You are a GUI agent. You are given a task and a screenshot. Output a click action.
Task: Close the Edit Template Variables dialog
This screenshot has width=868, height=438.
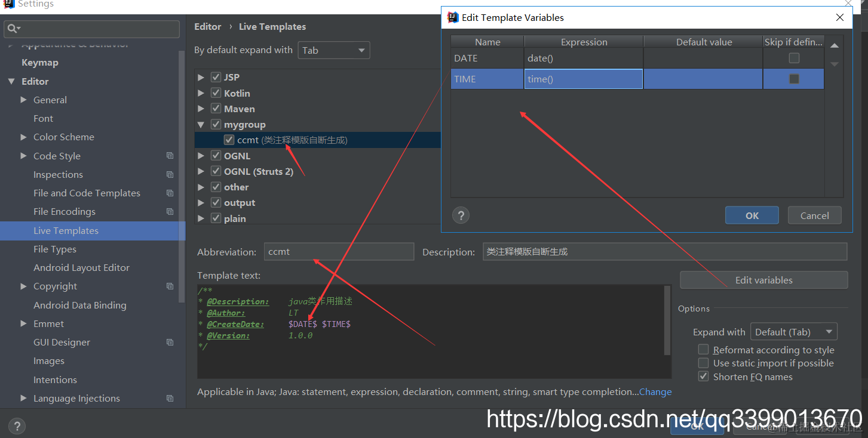click(840, 17)
